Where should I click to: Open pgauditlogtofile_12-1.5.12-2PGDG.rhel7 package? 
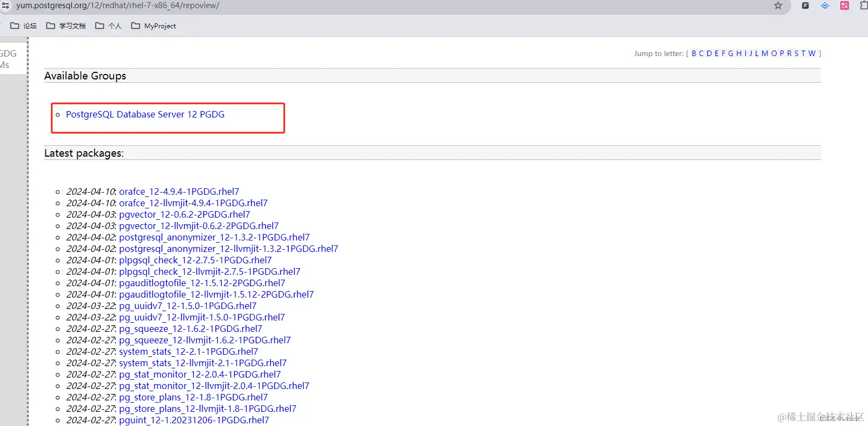pyautogui.click(x=202, y=283)
